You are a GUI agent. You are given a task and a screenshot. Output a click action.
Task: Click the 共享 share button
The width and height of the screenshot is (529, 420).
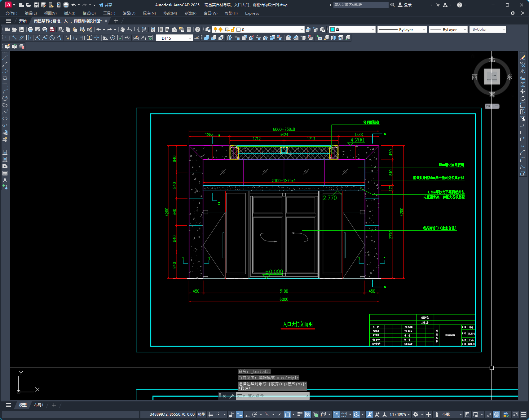[x=105, y=5]
